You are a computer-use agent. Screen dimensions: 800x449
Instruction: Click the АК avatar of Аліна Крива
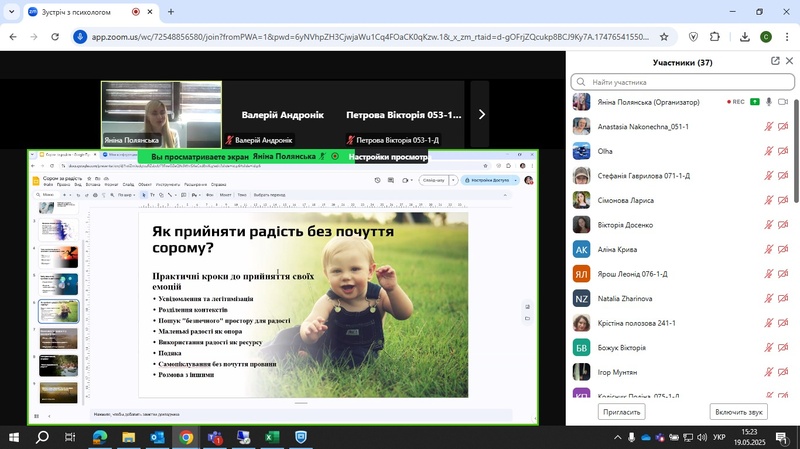coord(581,250)
